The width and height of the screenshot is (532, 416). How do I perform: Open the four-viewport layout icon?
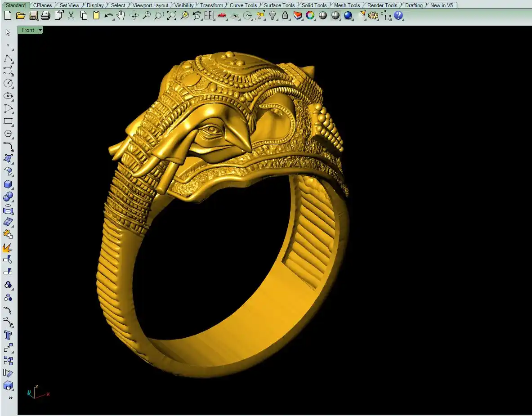click(209, 16)
